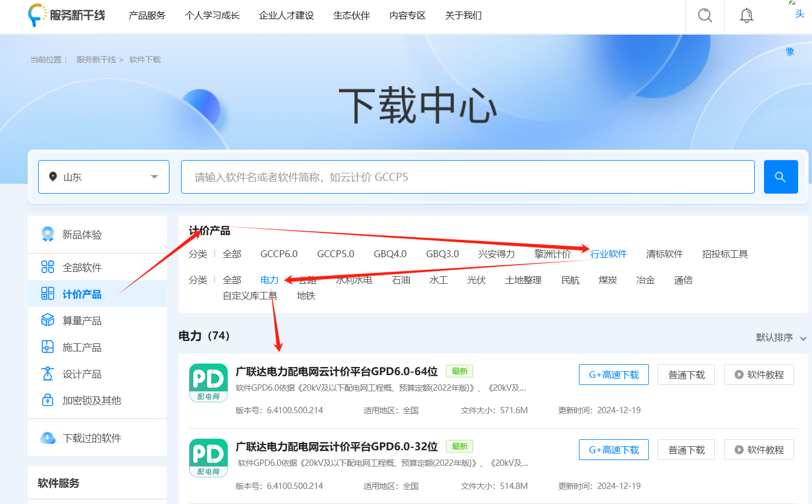Open the 默认排序 sort dropdown

pos(781,338)
